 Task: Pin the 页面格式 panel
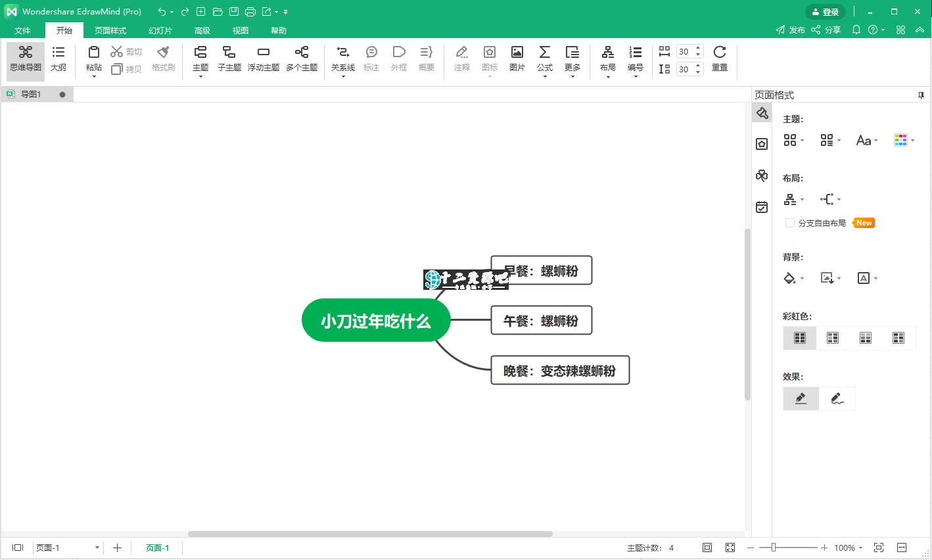pos(921,95)
